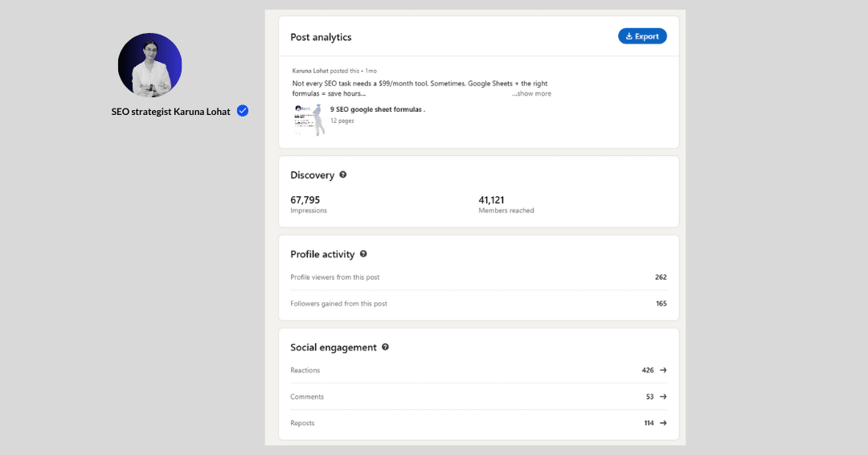
Task: Click the arrow next to 426 reactions
Action: click(663, 371)
